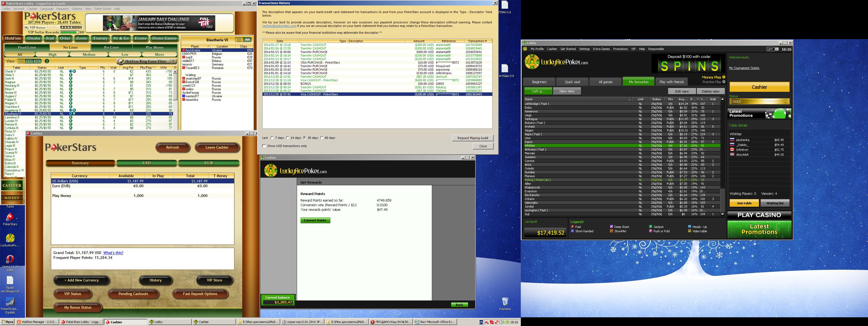Select the 7 days radio button

pyautogui.click(x=272, y=138)
